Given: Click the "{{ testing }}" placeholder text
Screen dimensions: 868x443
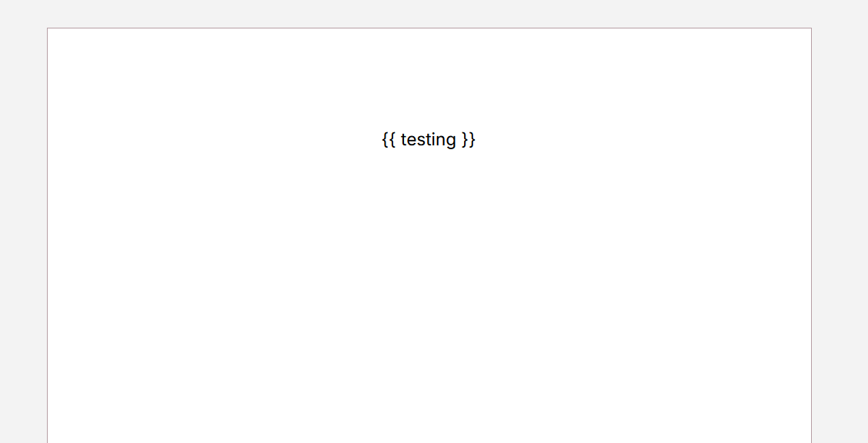Looking at the screenshot, I should tap(429, 139).
